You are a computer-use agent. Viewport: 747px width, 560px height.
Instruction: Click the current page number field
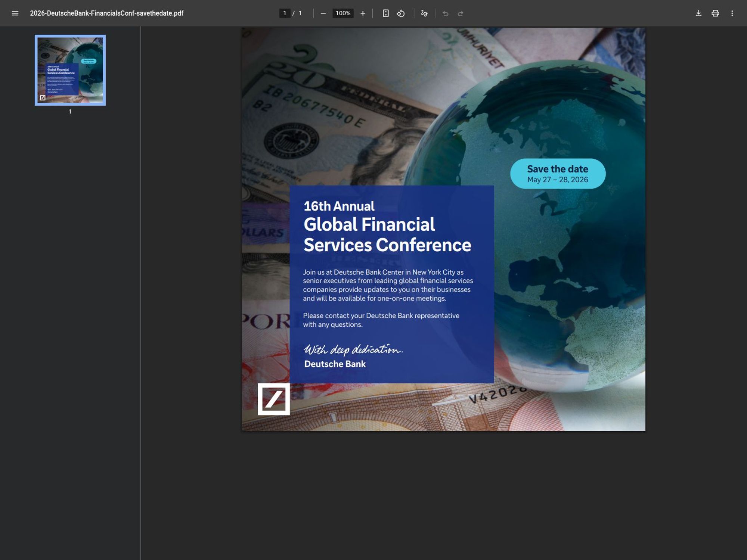click(x=285, y=13)
